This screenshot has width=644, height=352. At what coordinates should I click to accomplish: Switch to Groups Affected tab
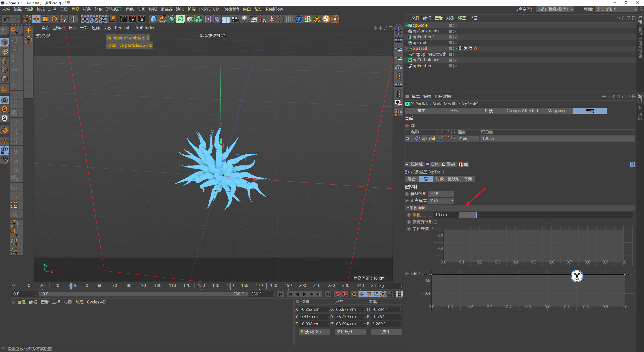(x=522, y=111)
